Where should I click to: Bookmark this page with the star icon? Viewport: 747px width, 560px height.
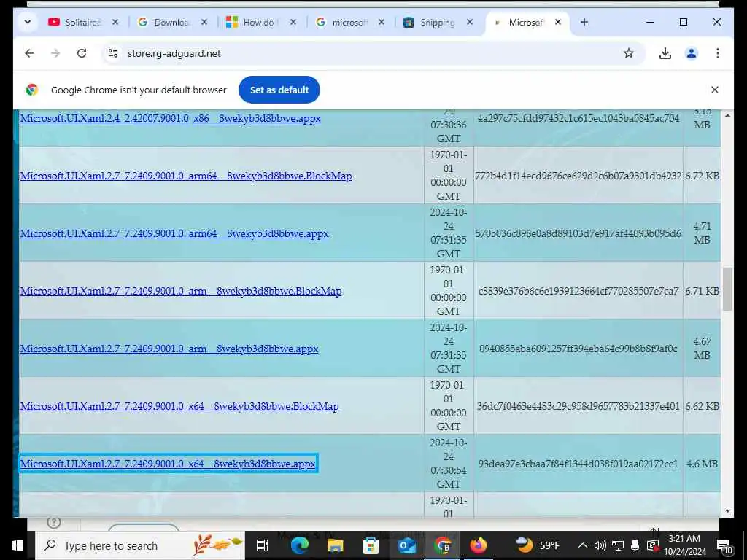pyautogui.click(x=628, y=53)
